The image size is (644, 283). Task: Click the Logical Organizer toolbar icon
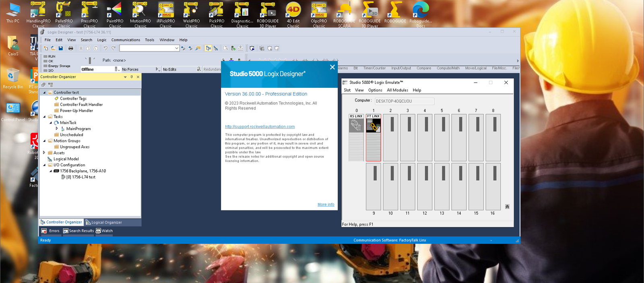click(216, 48)
